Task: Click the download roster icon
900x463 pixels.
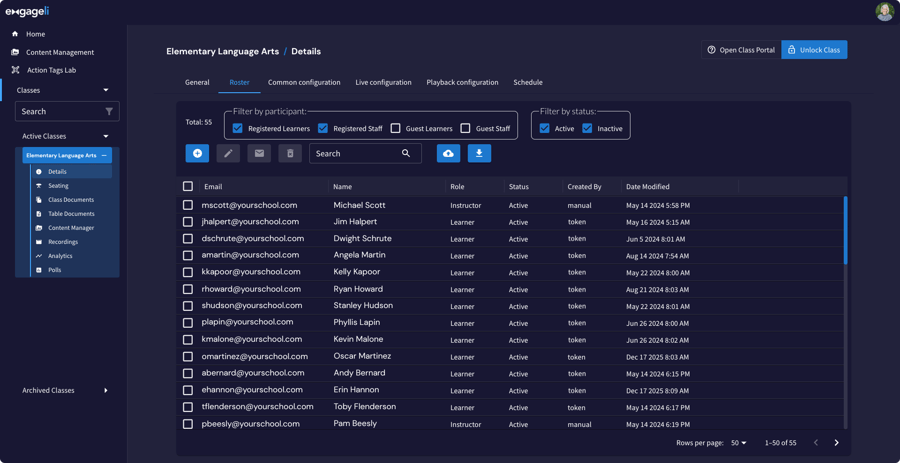Action: tap(479, 153)
